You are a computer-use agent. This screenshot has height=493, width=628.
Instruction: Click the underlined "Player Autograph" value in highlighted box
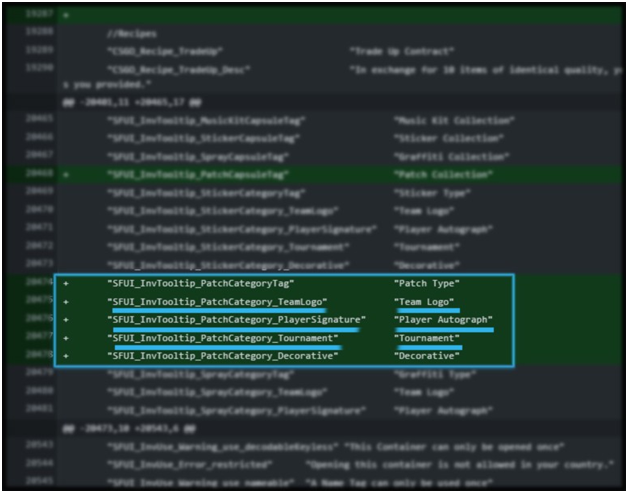click(443, 319)
